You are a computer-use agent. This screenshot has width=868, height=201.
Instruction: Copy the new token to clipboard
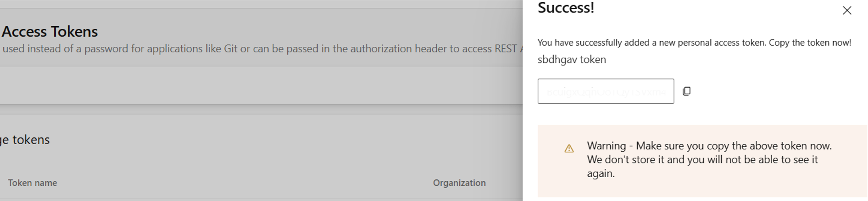point(686,91)
